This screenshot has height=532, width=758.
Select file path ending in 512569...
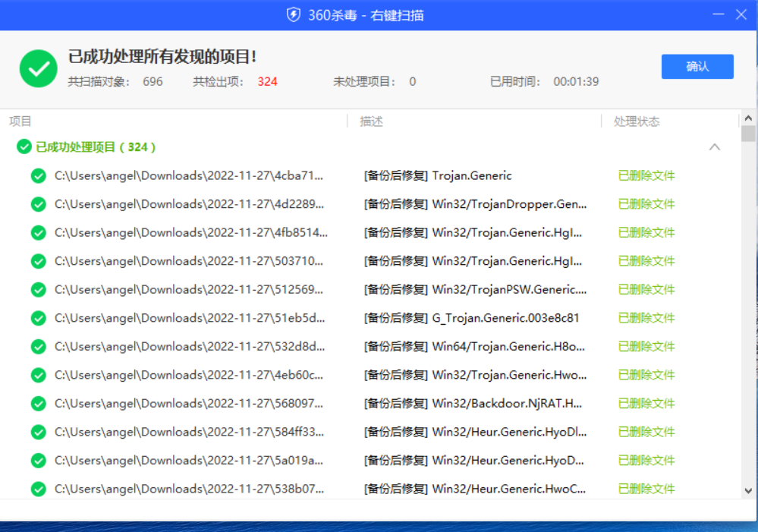coord(188,290)
